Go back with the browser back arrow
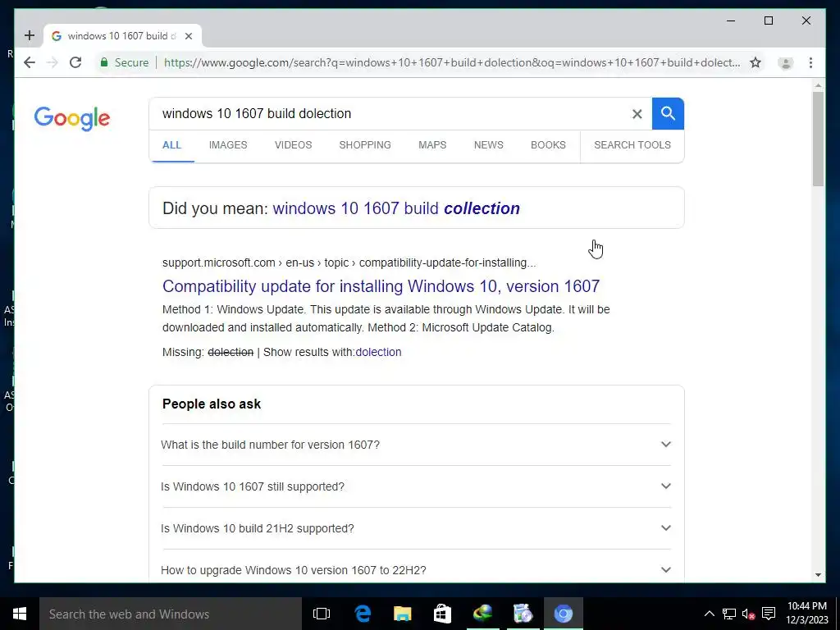The image size is (840, 630). tap(30, 62)
